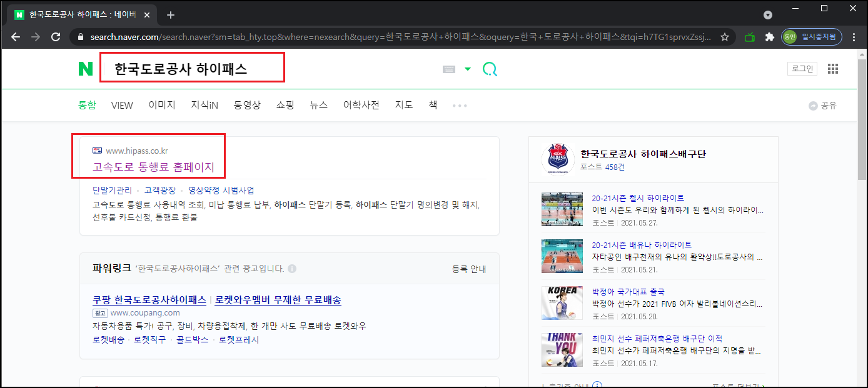The width and height of the screenshot is (868, 388).
Task: Click the www.hipass.co.kr URL text
Action: coord(137,151)
